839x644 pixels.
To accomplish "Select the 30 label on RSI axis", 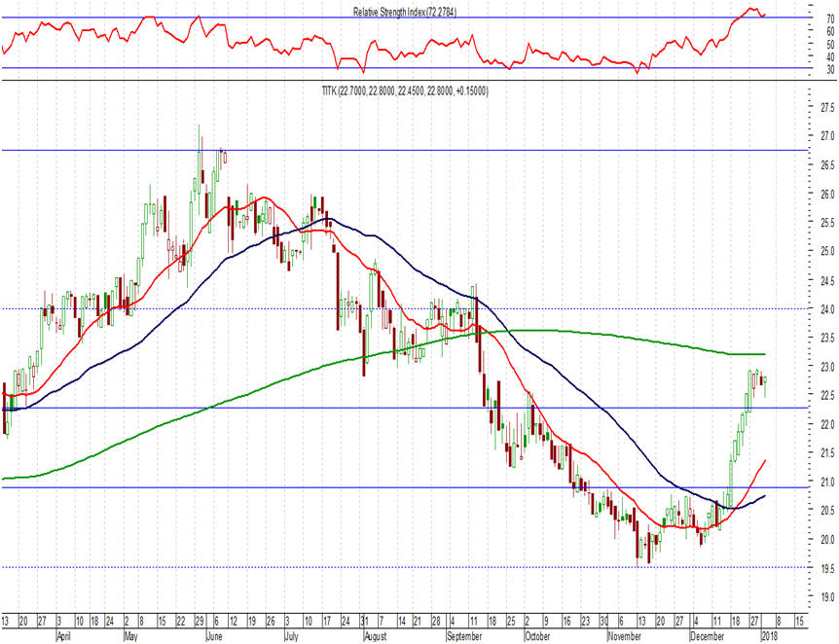I will (x=830, y=69).
